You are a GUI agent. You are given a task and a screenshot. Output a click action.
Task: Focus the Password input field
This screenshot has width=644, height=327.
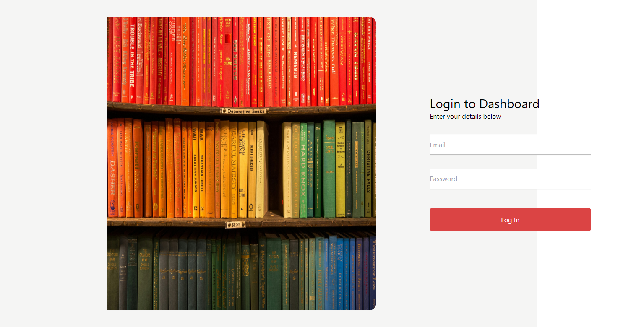[x=510, y=179]
